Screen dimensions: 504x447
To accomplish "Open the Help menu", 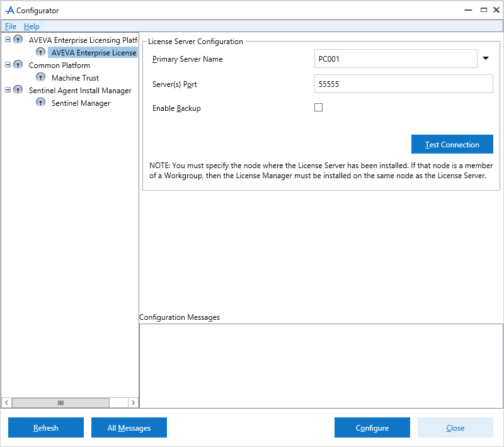I will point(31,26).
